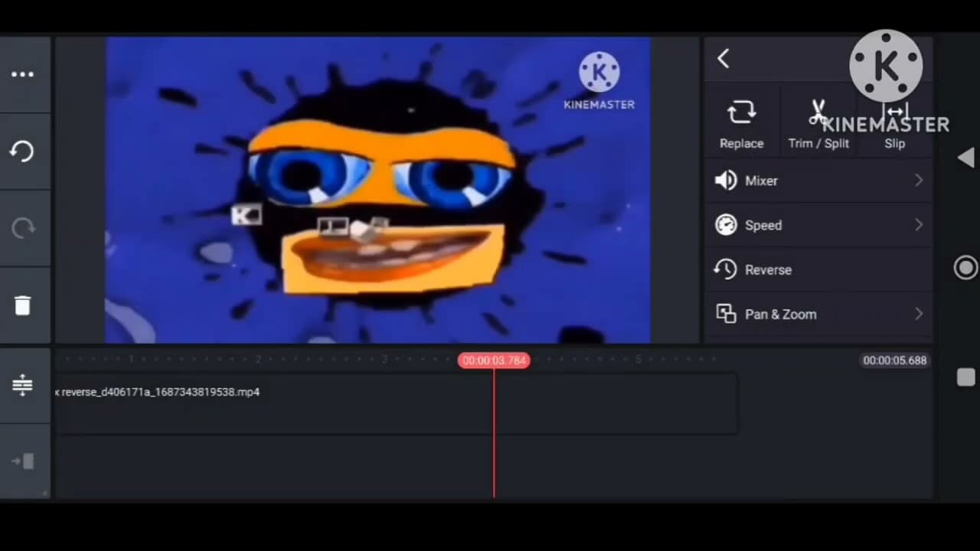Expand the Mixer options chevron
The width and height of the screenshot is (980, 551).
(919, 181)
